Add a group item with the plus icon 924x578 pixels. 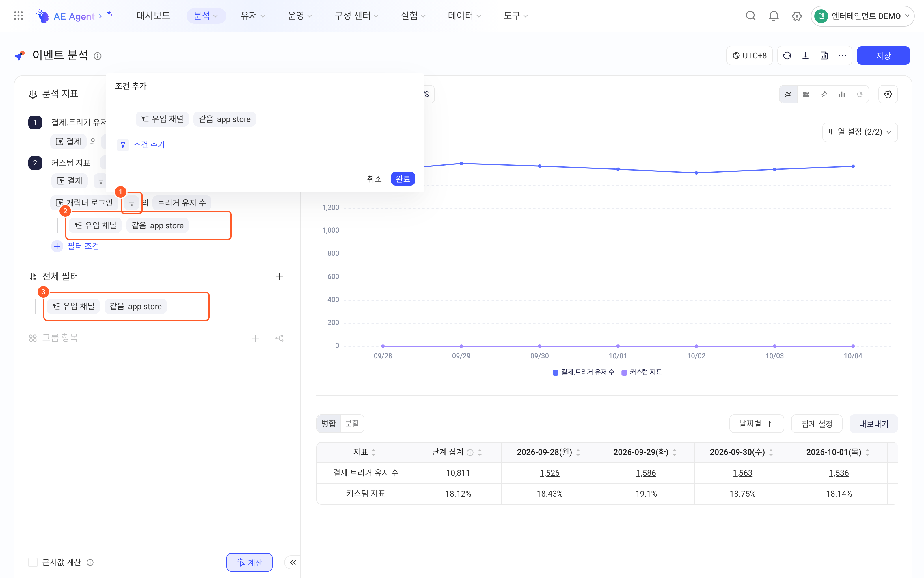pos(255,338)
